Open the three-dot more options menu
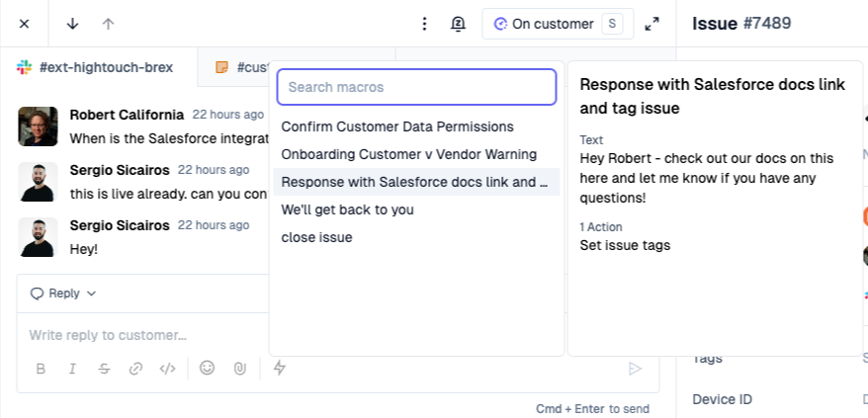The width and height of the screenshot is (868, 418). click(424, 24)
